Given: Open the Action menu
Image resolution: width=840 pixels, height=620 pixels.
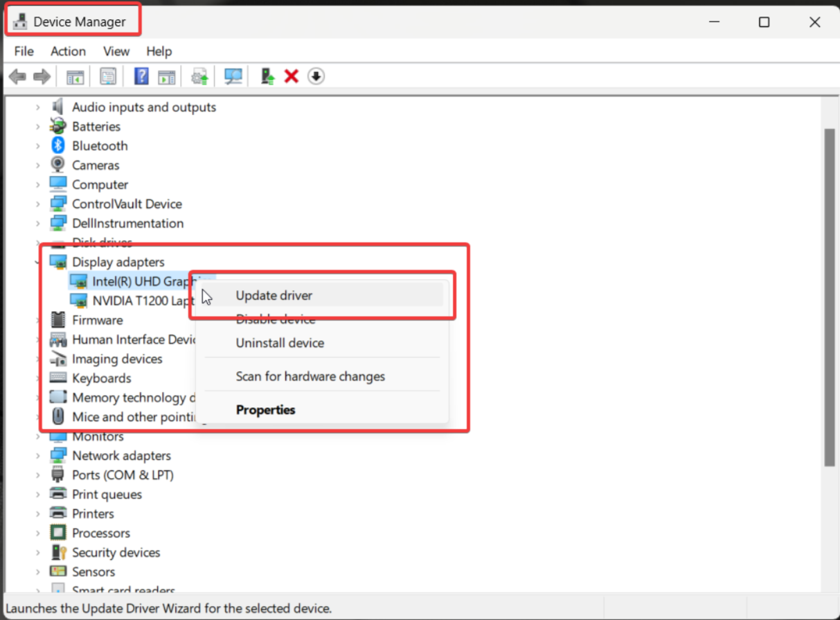Looking at the screenshot, I should click(x=68, y=51).
